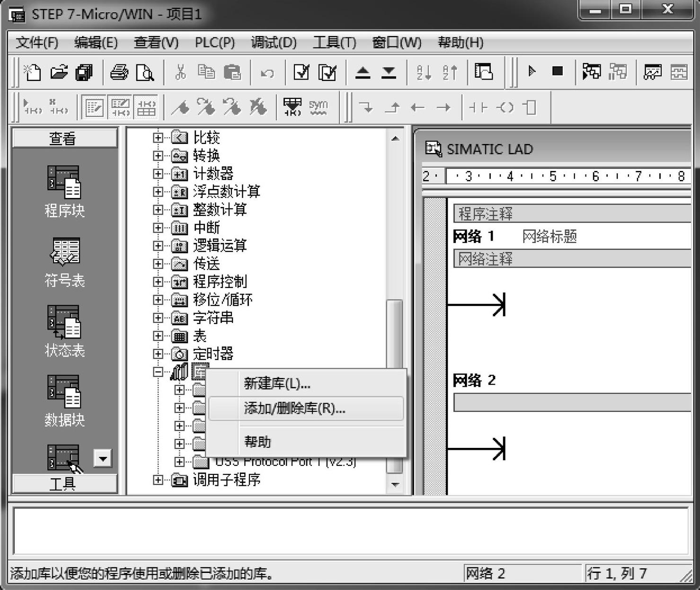The image size is (700, 590).
Task: Insert a contact using the toolbar
Action: coord(478,107)
